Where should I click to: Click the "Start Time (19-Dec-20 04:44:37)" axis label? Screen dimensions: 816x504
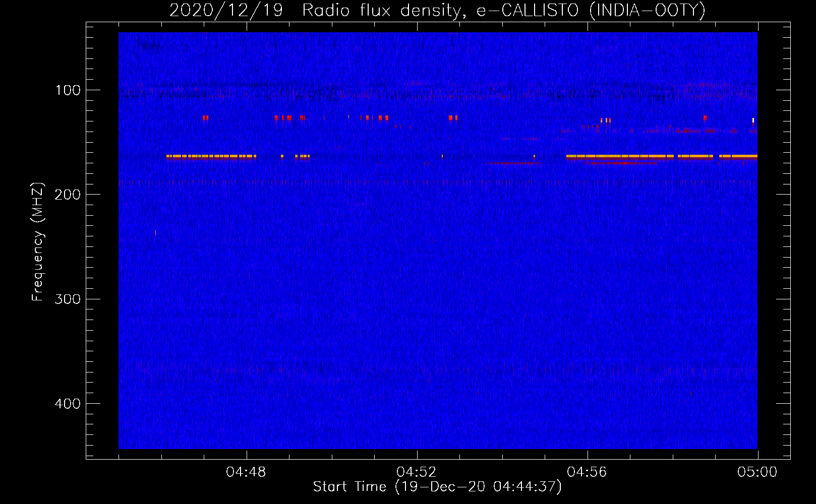(x=437, y=487)
